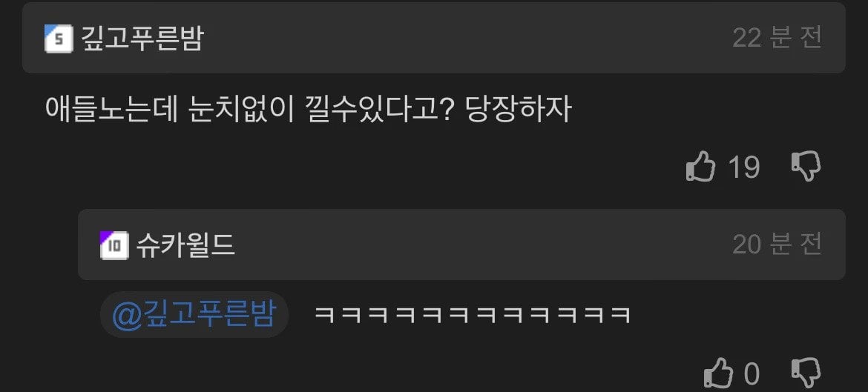Give a thumbs up to 슈카월드's reply
The image size is (868, 392).
[719, 373]
